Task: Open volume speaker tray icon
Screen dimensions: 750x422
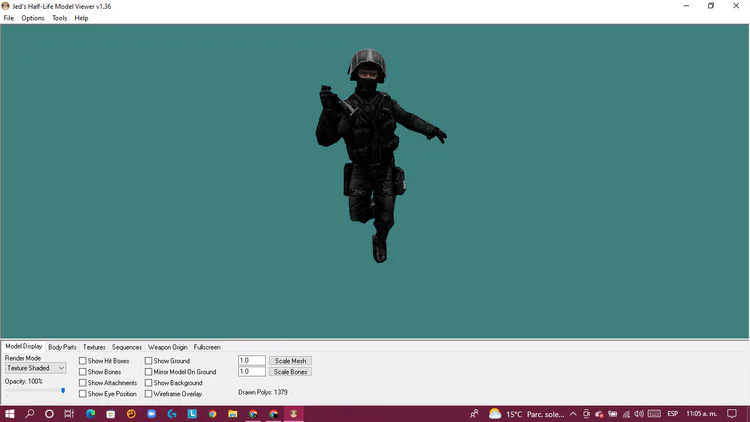Action: coord(639,414)
